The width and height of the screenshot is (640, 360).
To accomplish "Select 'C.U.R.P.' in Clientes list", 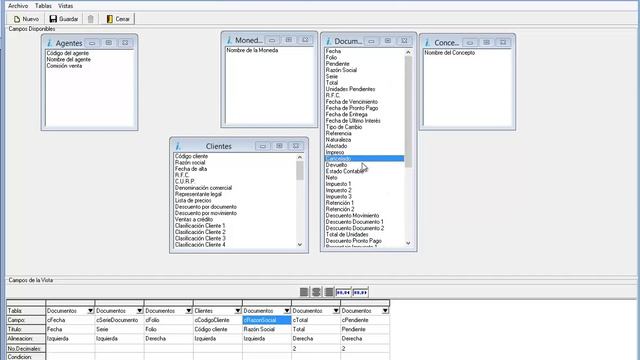I will 185,182.
